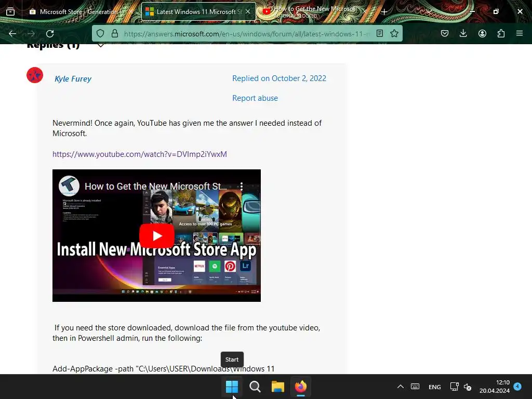The width and height of the screenshot is (532, 399).
Task: Reload the current page
Action: tap(50, 34)
